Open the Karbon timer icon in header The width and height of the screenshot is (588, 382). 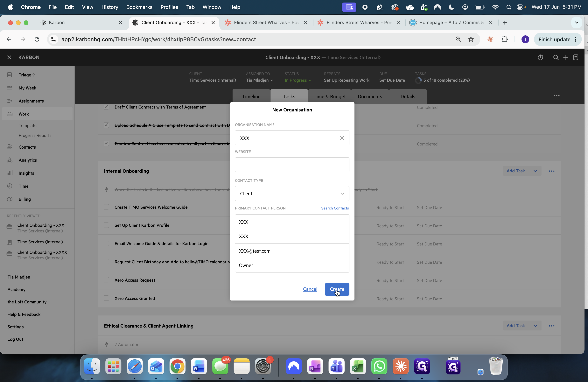pos(540,58)
